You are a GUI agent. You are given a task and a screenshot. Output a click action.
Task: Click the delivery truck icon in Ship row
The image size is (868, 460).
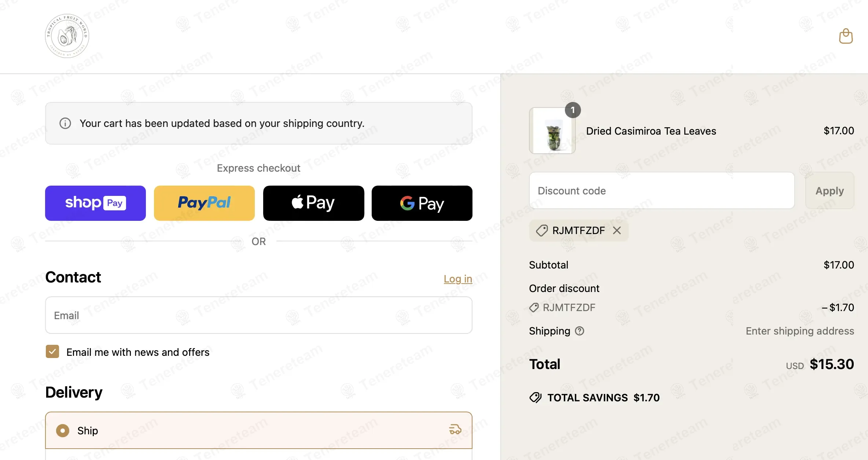(x=455, y=429)
